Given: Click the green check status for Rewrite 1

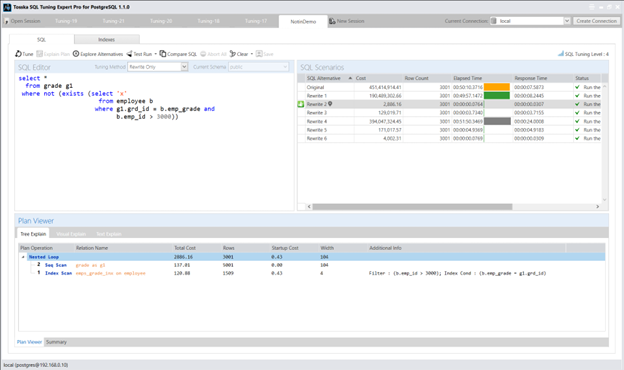Looking at the screenshot, I should point(577,96).
